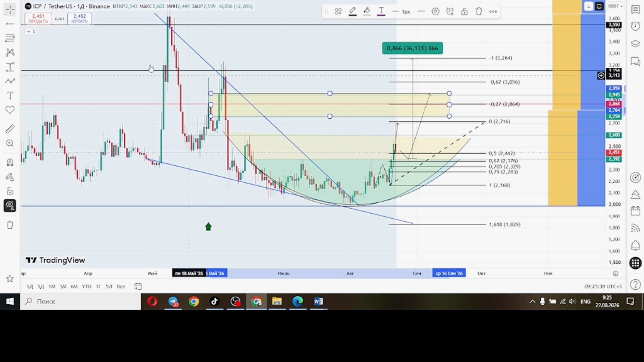The width and height of the screenshot is (644, 362).
Task: Open Gann and Fibonacci tools
Action: pos(10,38)
